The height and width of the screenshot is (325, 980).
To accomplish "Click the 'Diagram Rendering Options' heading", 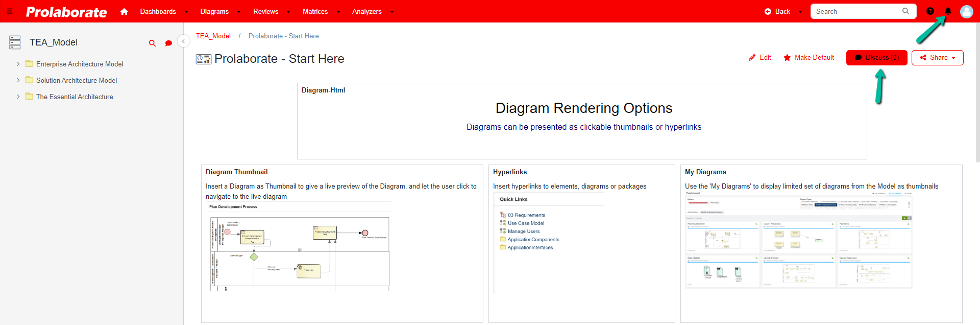I will pos(584,108).
